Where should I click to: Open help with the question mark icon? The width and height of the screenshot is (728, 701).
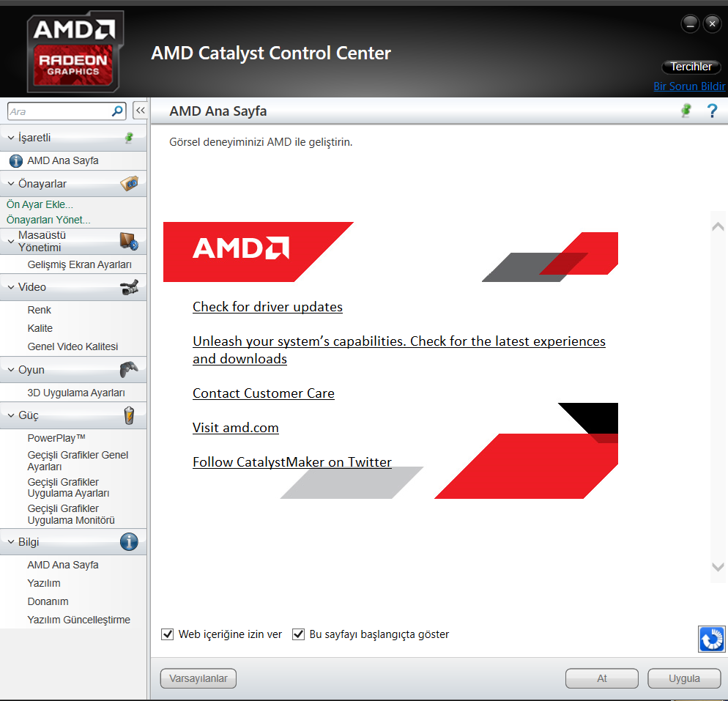(x=712, y=111)
